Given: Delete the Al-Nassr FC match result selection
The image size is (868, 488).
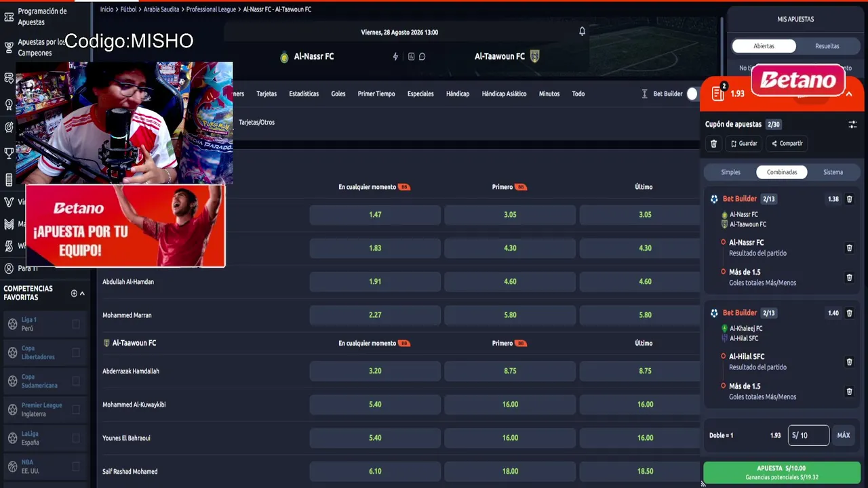Looking at the screenshot, I should tap(849, 248).
